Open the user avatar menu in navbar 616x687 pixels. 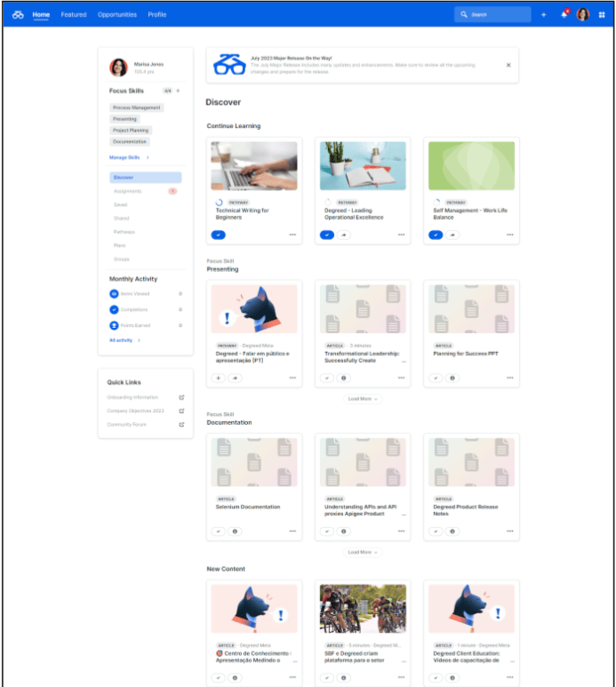click(x=583, y=14)
